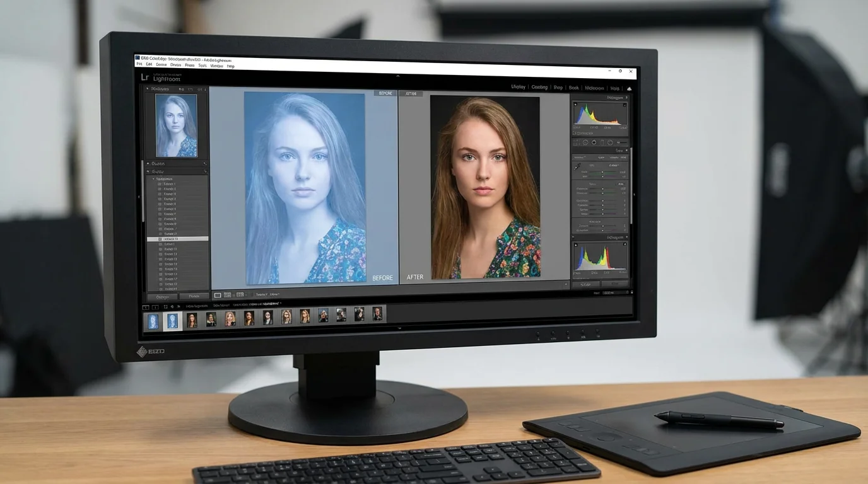Adjust the slider in the tool strip row
This screenshot has height=484, width=868.
622,142
